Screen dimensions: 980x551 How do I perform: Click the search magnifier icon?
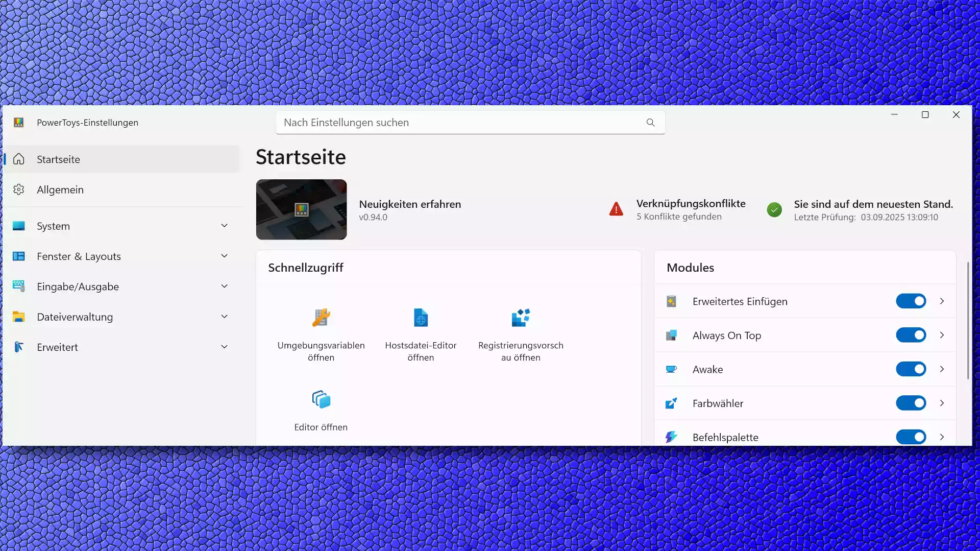point(650,123)
